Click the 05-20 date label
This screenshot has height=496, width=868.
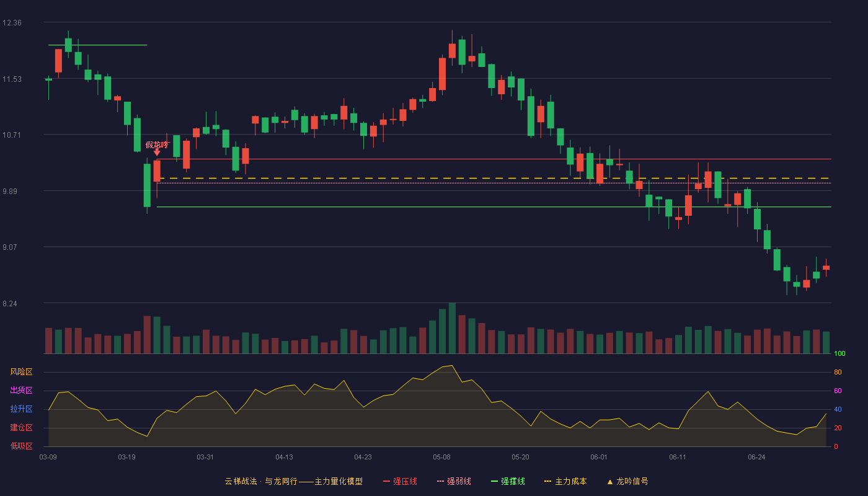(x=520, y=457)
